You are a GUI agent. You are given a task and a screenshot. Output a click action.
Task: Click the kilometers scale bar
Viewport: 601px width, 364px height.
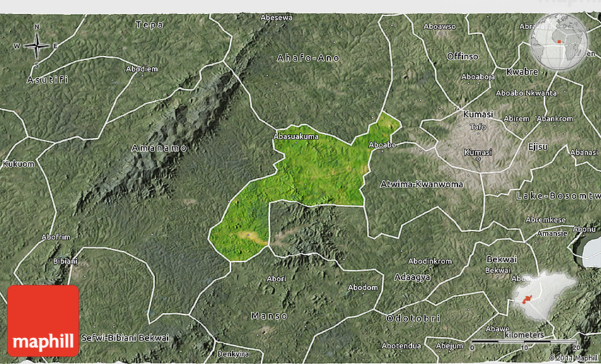click(524, 341)
